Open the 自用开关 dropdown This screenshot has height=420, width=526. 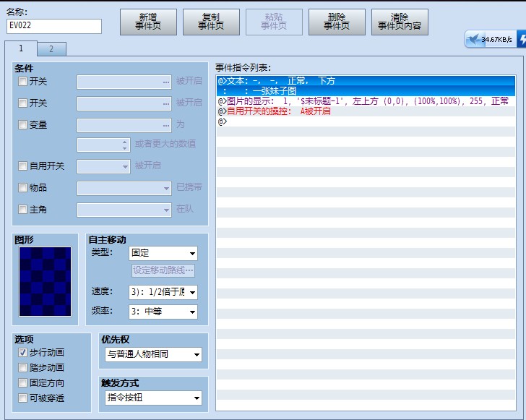(103, 166)
